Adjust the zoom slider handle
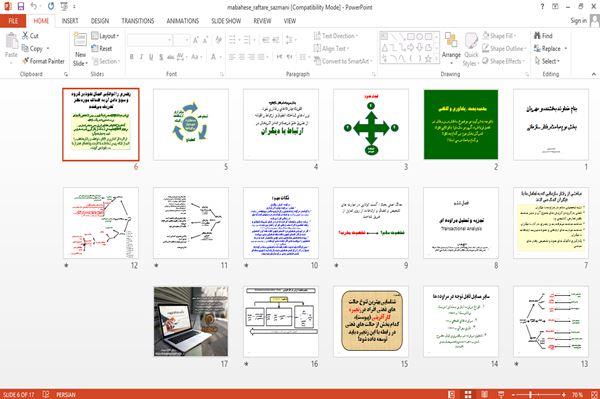Image resolution: width=600 pixels, height=399 pixels. coord(531,394)
